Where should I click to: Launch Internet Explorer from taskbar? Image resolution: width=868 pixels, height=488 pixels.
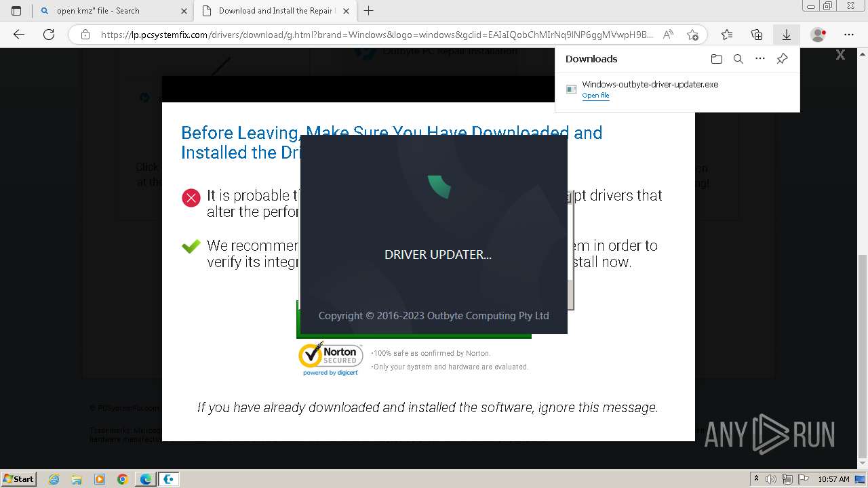click(54, 479)
